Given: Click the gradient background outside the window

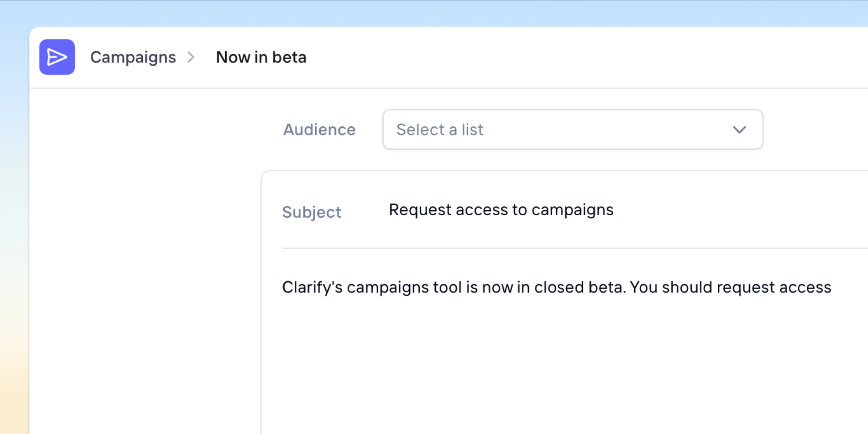Looking at the screenshot, I should click(x=13, y=217).
